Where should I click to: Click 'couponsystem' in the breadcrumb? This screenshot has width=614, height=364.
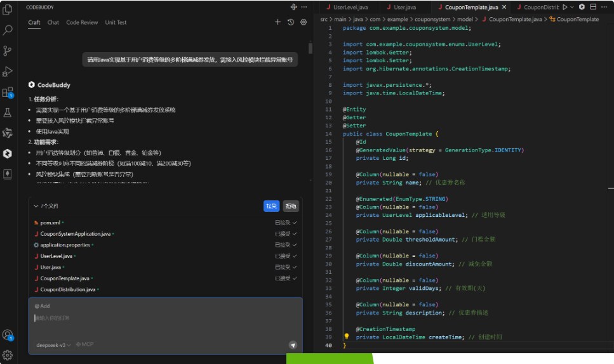(432, 19)
